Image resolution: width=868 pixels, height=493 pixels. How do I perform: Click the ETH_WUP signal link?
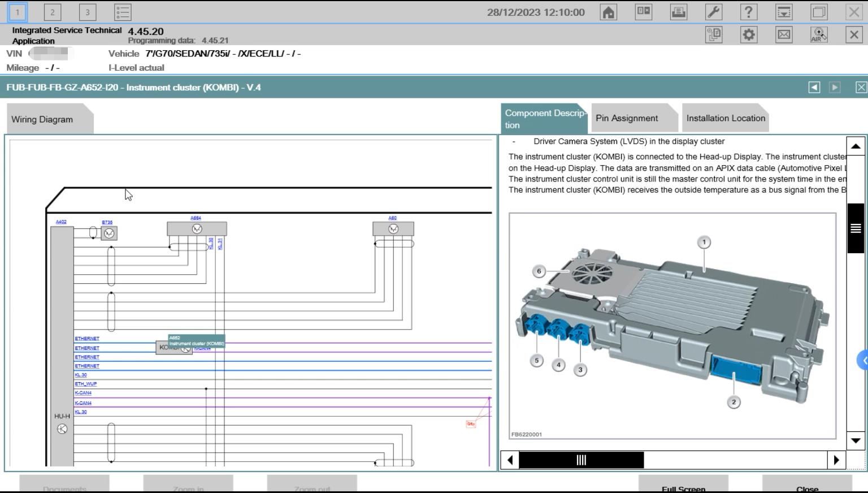[86, 384]
